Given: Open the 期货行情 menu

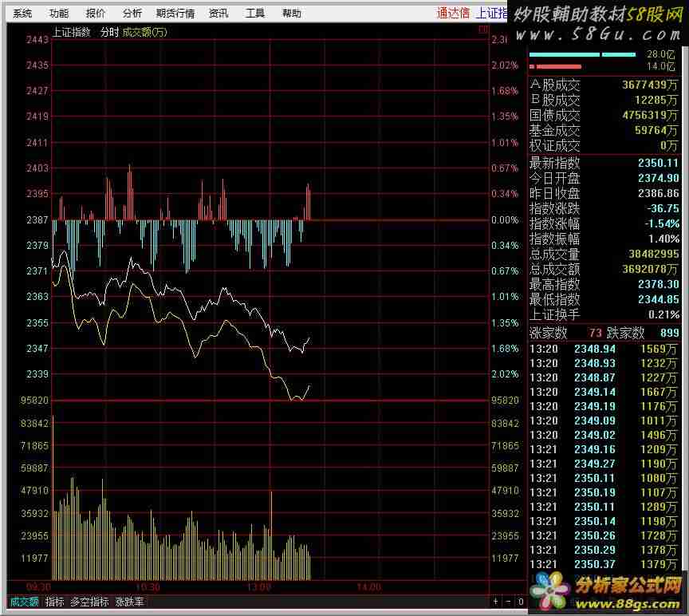Looking at the screenshot, I should [175, 14].
